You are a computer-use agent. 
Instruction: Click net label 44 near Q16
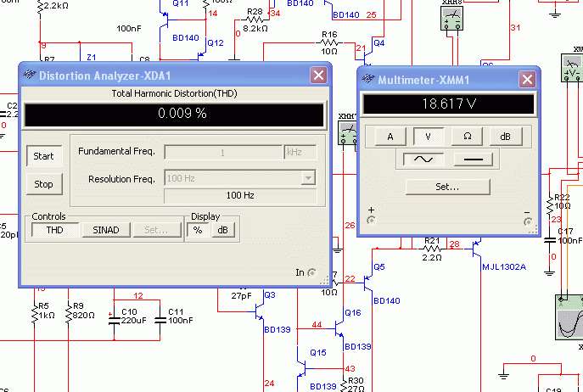(x=317, y=325)
